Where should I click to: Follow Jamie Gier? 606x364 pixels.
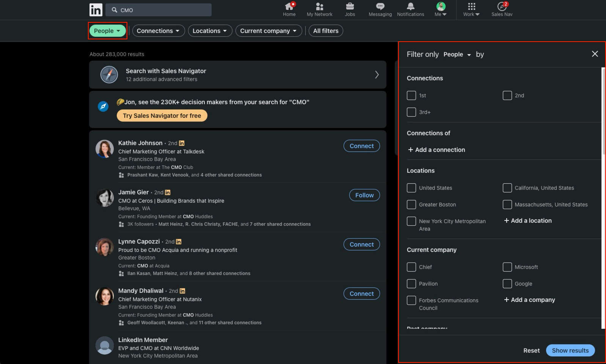tap(364, 195)
